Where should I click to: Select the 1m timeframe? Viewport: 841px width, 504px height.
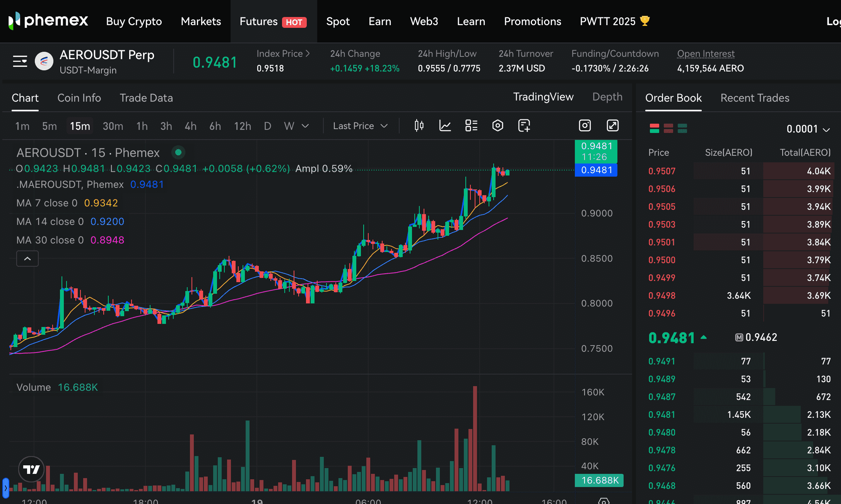coord(22,126)
